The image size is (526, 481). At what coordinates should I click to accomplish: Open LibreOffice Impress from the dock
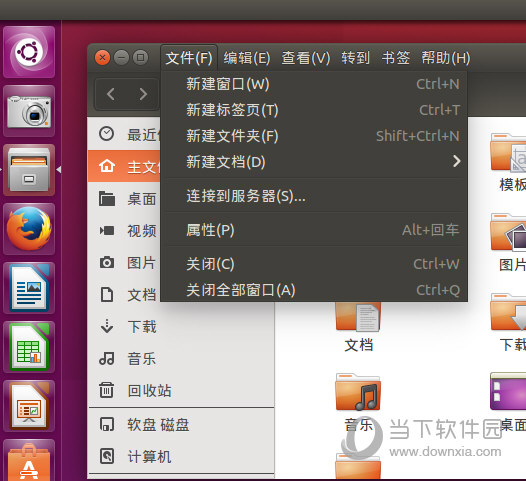click(x=29, y=406)
